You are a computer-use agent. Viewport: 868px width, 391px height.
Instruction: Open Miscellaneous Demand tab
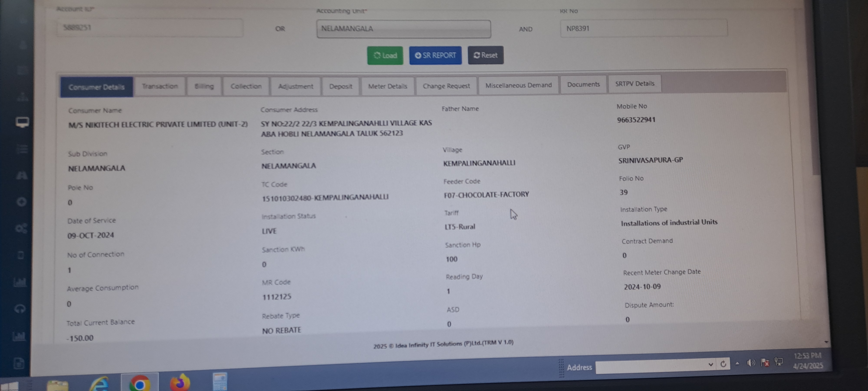coord(519,85)
